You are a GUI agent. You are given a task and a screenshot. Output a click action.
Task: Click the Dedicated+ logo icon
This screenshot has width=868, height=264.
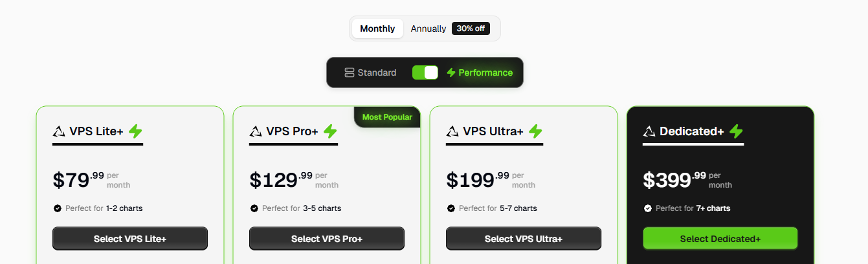[x=649, y=131]
